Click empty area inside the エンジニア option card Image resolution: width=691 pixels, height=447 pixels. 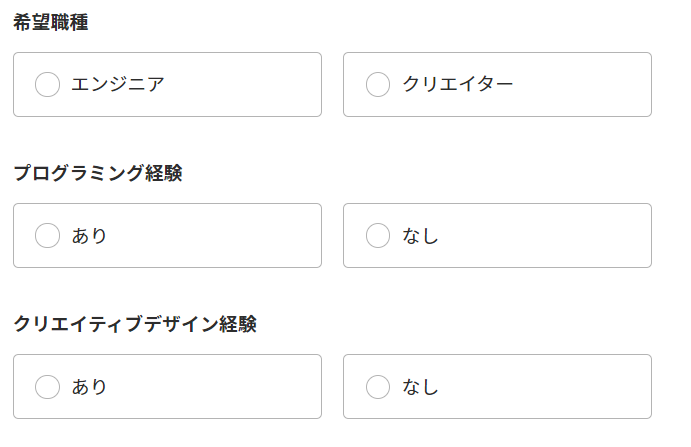pos(250,85)
